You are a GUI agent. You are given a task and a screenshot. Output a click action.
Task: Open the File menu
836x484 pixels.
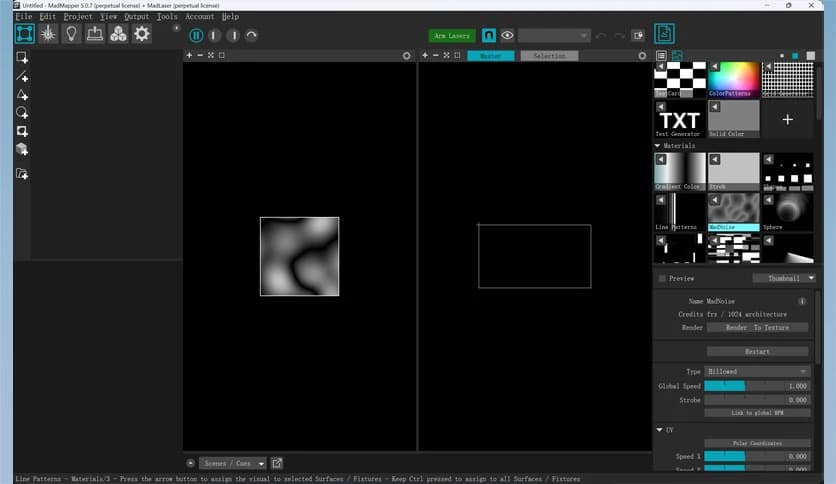click(23, 17)
